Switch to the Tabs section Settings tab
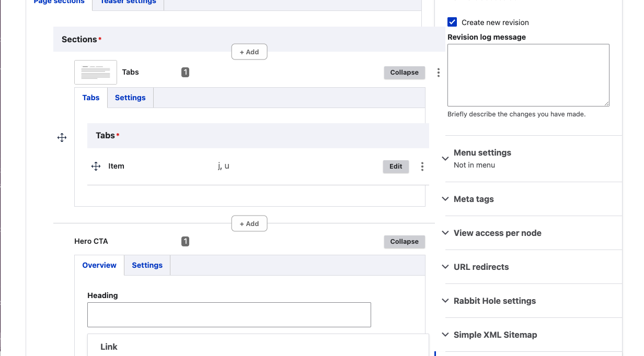 click(x=130, y=98)
